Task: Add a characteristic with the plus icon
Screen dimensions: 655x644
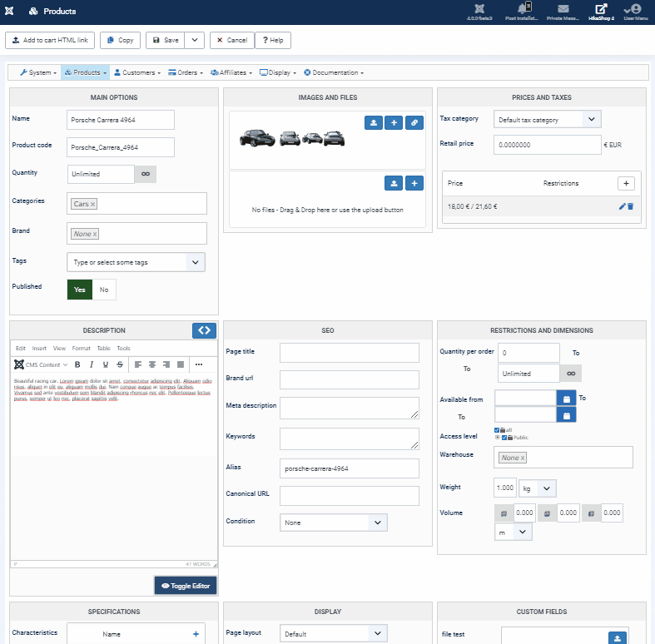Action: click(196, 634)
